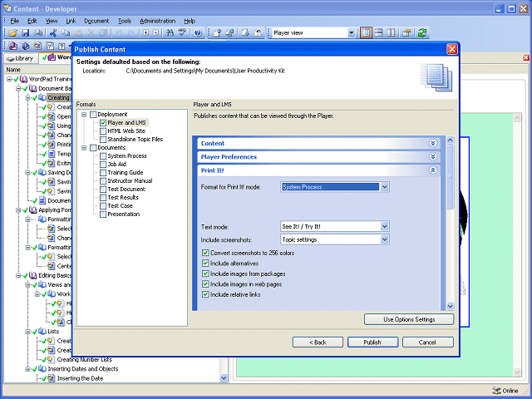Viewport: 532px width, 399px height.
Task: Click the Save diskette toolbar icon
Action: click(x=26, y=33)
